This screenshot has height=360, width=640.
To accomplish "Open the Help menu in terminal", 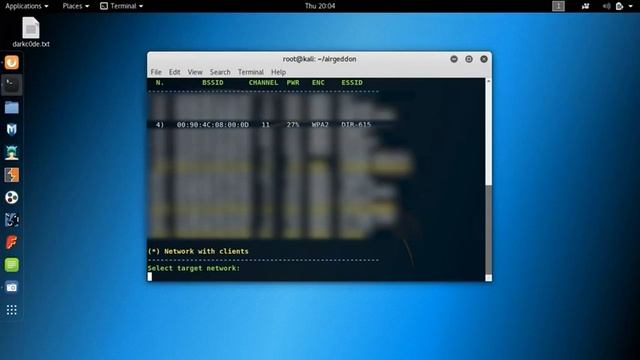I will pyautogui.click(x=278, y=72).
